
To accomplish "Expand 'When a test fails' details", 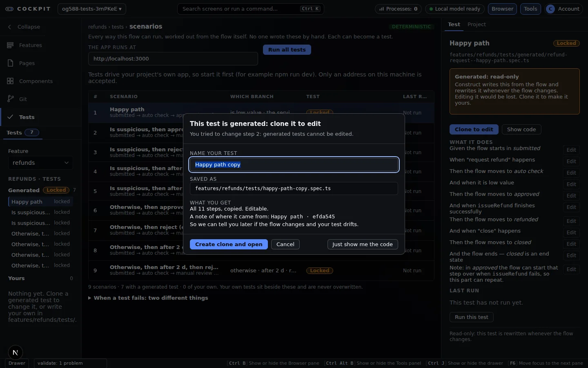I will coord(148,298).
